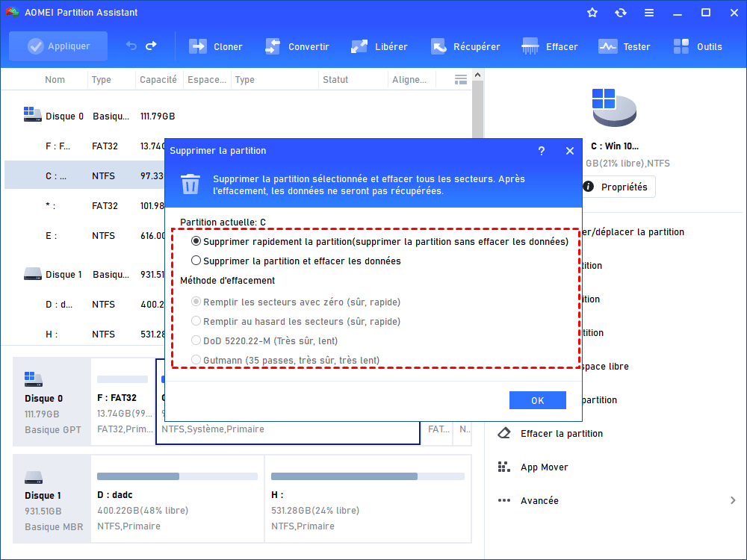Viewport: 747px width, 560px height.
Task: Click the eraser icon beside Effacer la partition
Action: pyautogui.click(x=504, y=433)
